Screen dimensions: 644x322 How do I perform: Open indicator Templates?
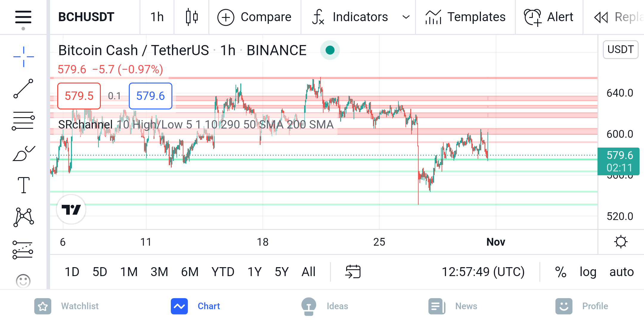(x=465, y=17)
